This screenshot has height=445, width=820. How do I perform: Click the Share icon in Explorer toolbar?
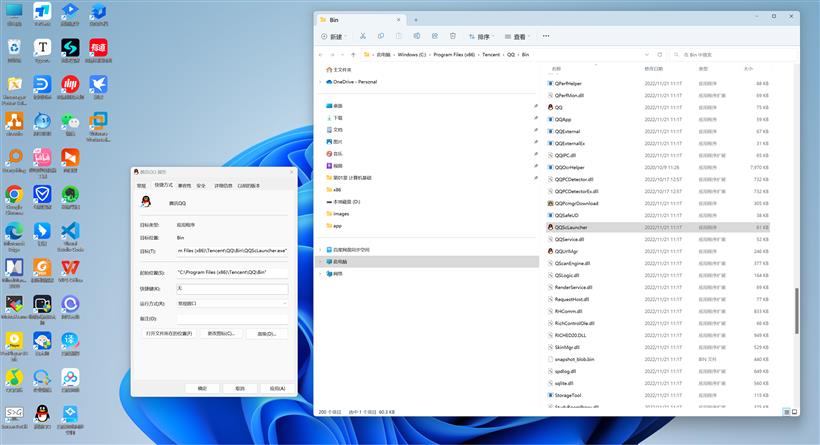tap(435, 36)
